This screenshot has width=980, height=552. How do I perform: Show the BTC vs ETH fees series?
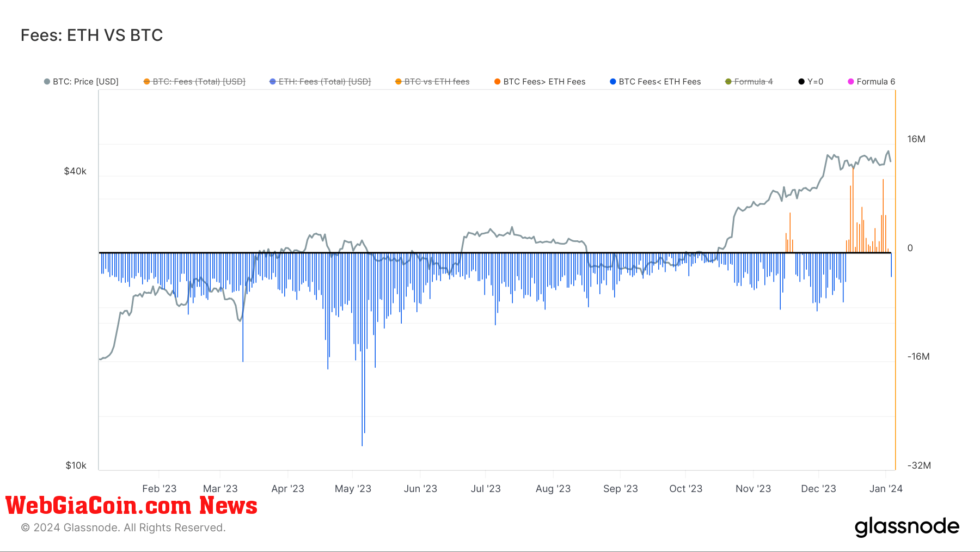click(432, 82)
